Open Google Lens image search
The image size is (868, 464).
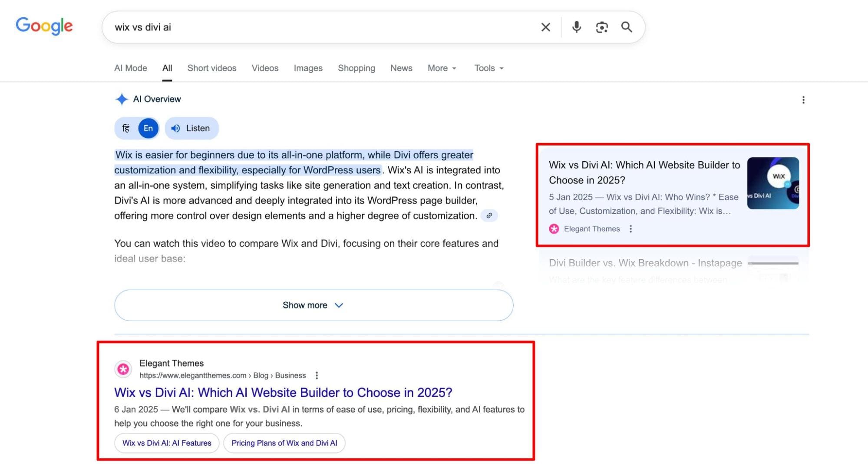pos(601,27)
